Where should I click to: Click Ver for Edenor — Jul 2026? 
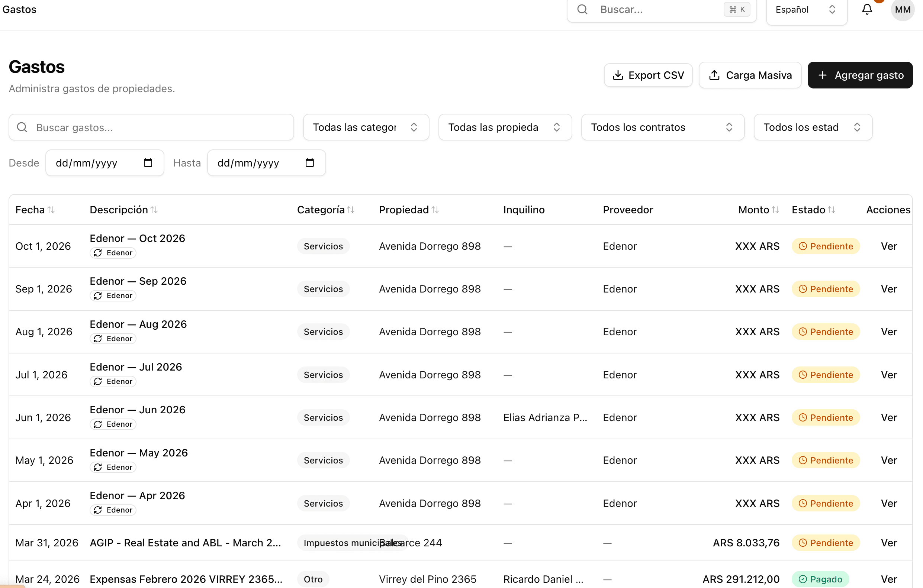coord(888,375)
